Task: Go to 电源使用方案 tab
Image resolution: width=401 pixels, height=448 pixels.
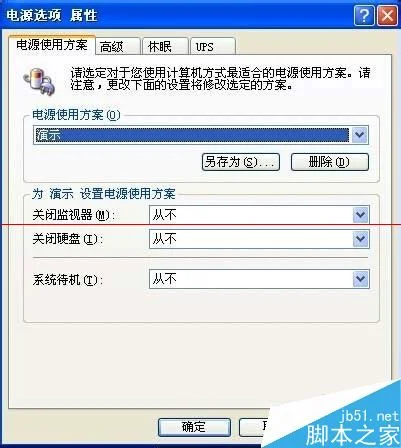Action: tap(52, 45)
